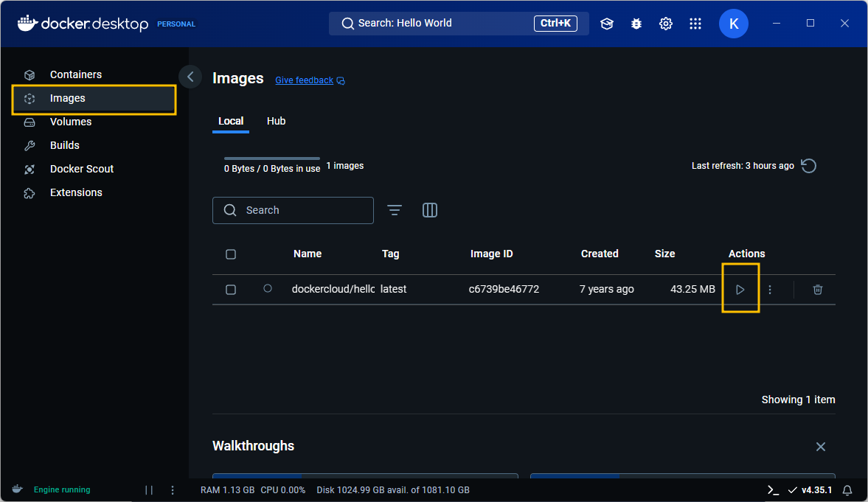Viewport: 868px width, 502px height.
Task: Refresh the images list
Action: 809,166
